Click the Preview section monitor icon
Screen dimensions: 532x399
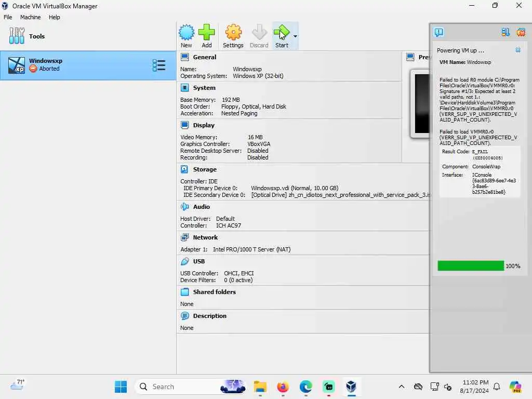[410, 57]
